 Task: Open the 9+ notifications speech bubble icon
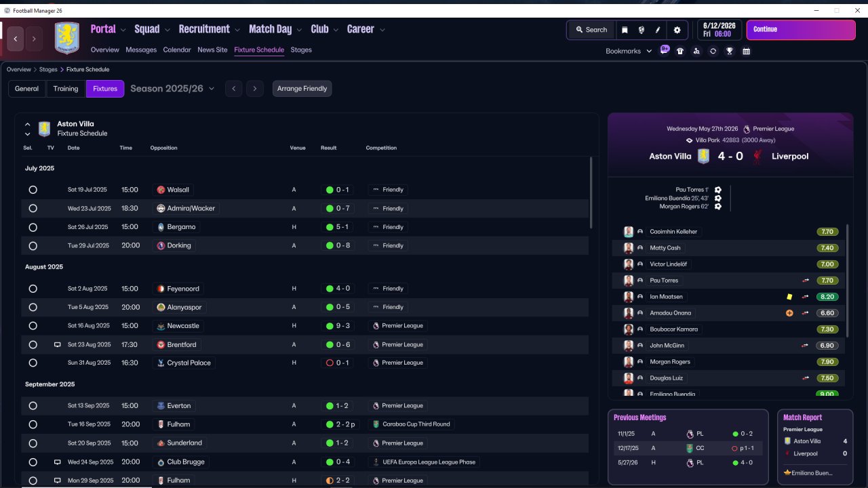click(x=665, y=50)
